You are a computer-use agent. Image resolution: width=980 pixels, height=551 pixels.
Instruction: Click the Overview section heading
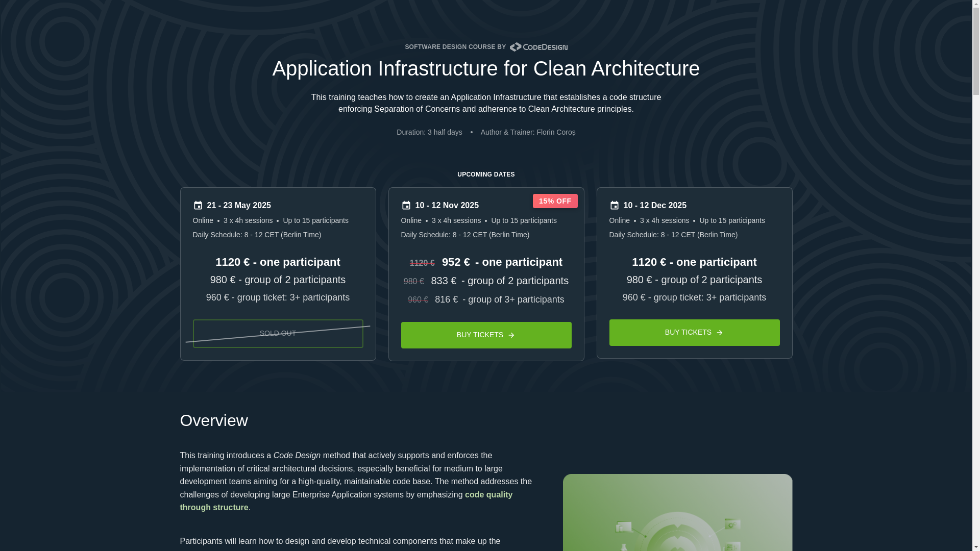pos(214,420)
